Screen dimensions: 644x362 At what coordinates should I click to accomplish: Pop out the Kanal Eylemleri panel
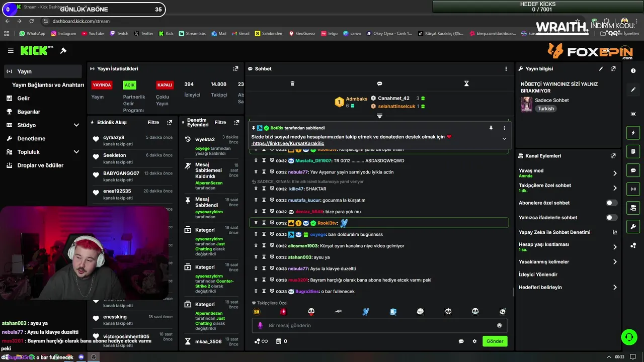point(613,156)
